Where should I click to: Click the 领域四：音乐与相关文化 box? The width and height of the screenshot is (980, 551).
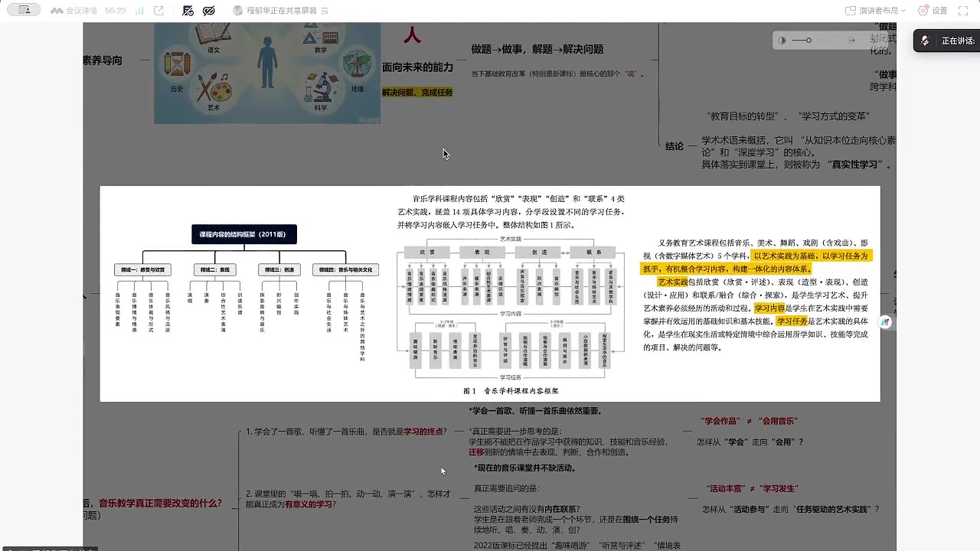tap(345, 269)
